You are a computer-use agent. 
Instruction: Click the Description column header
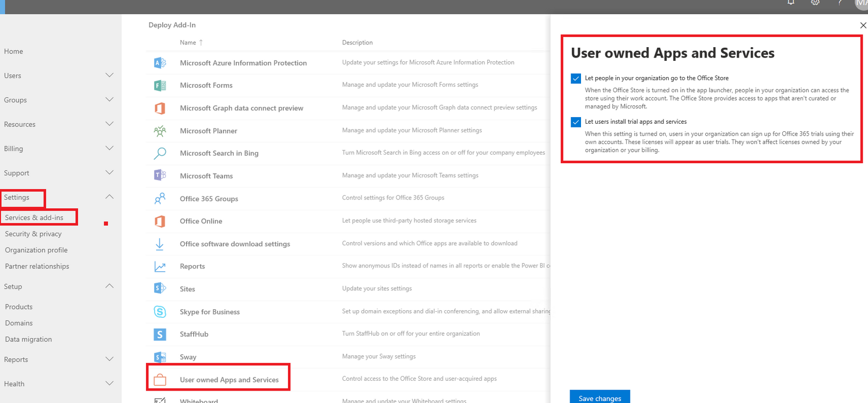point(358,42)
